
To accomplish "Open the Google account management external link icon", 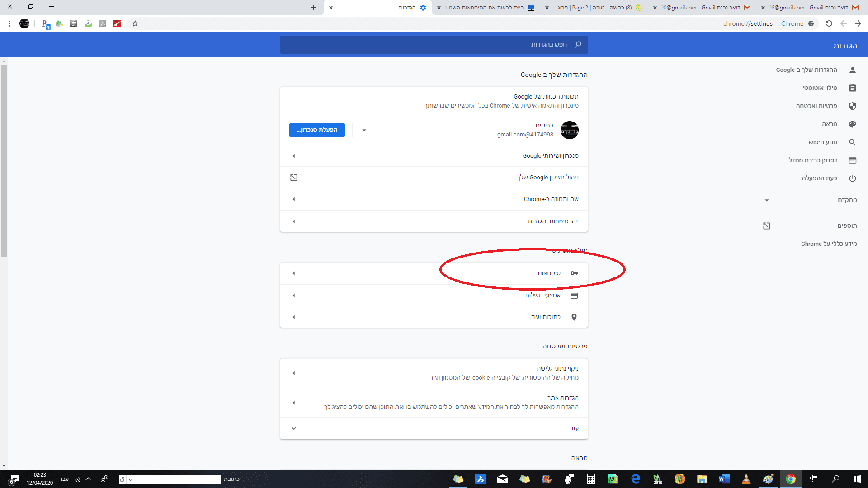I will (294, 178).
